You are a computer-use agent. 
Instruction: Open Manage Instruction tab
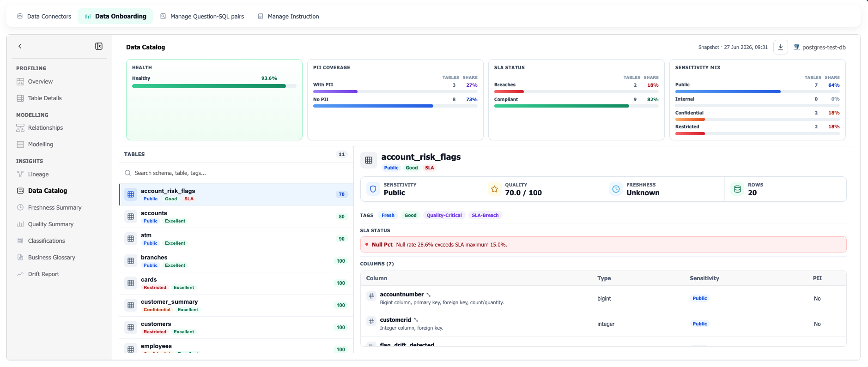(288, 16)
